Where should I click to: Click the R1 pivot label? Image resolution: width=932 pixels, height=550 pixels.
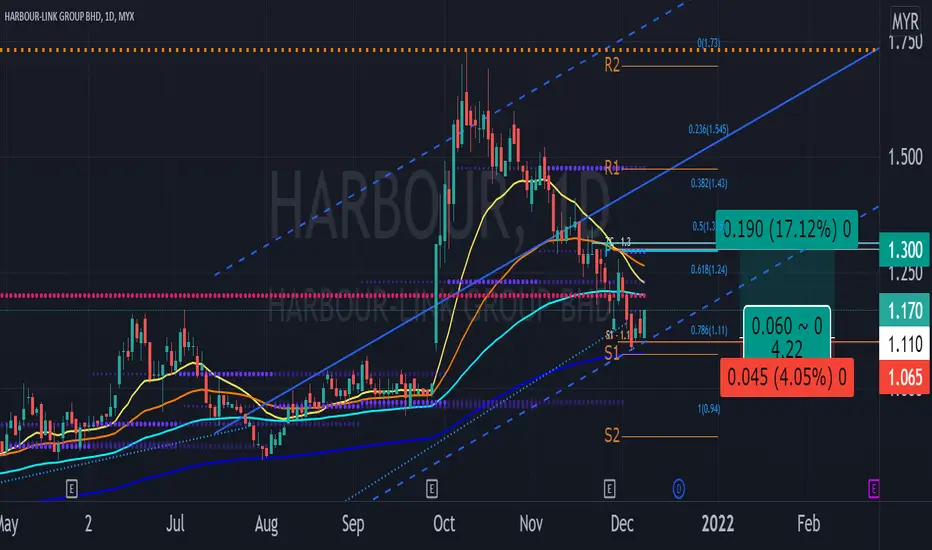(x=612, y=166)
